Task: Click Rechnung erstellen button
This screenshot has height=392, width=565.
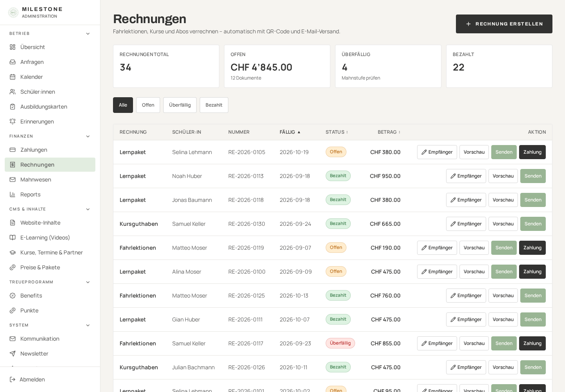Action: click(x=504, y=24)
